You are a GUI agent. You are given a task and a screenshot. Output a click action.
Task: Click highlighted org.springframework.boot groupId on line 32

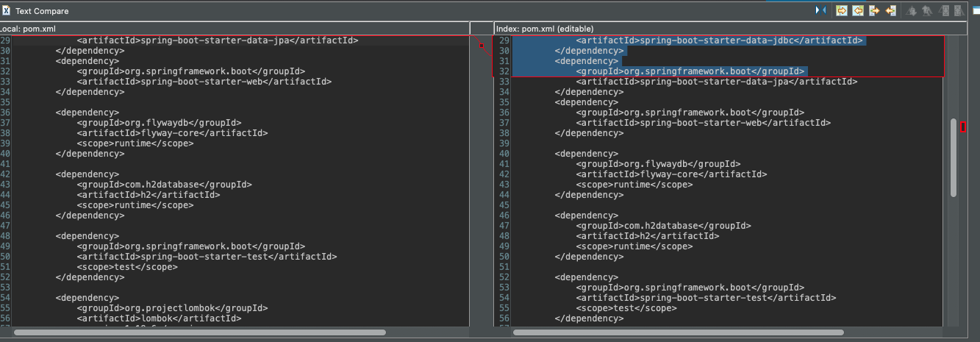[690, 71]
